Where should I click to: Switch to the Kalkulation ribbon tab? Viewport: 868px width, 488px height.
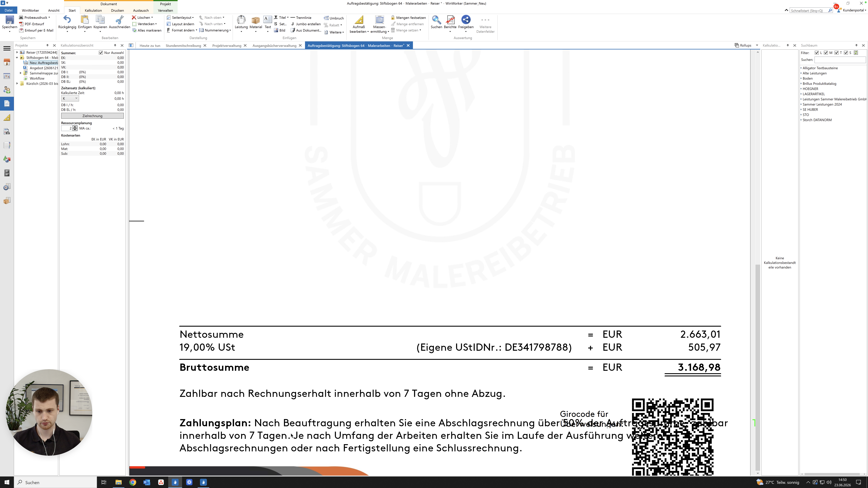click(x=93, y=10)
